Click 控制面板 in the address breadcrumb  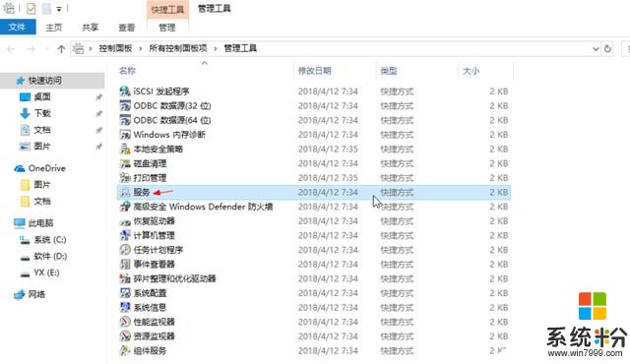point(116,48)
